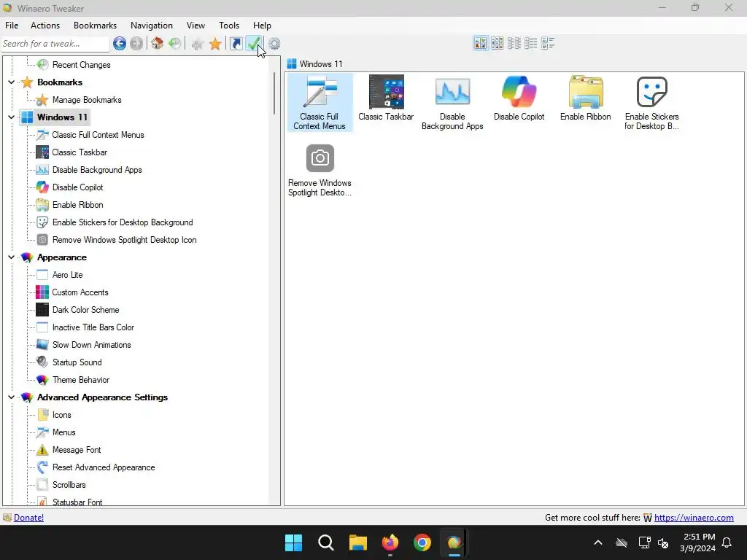Open settings gear in toolbar
This screenshot has height=560, width=747.
[274, 44]
